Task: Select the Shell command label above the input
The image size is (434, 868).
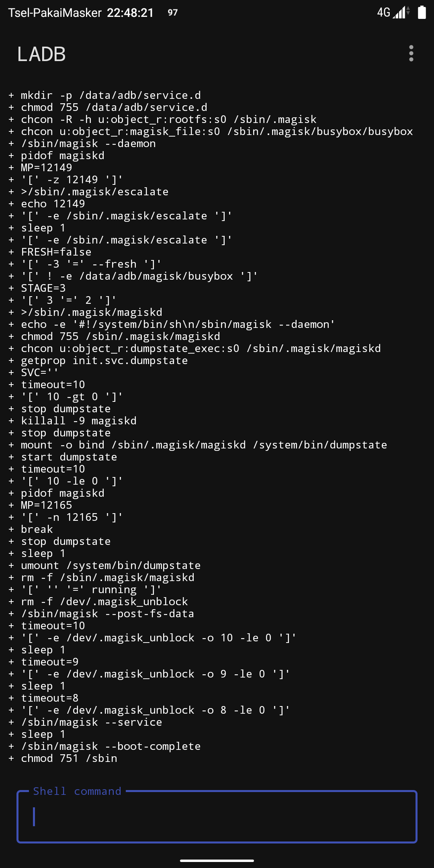Action: (77, 791)
